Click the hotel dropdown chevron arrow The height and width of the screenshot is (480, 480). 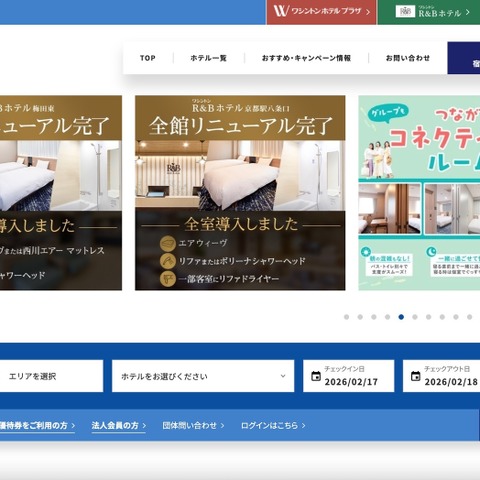[283, 376]
